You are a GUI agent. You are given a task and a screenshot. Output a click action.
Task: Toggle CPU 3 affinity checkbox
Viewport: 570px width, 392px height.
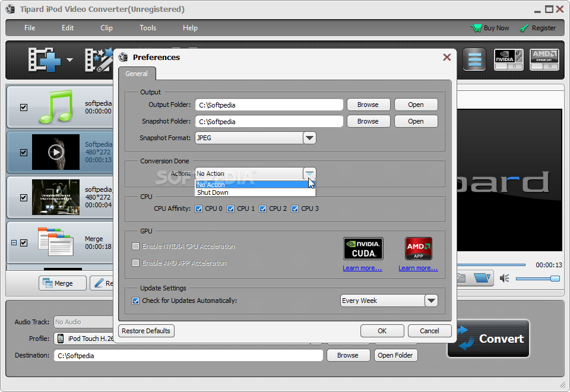point(295,208)
